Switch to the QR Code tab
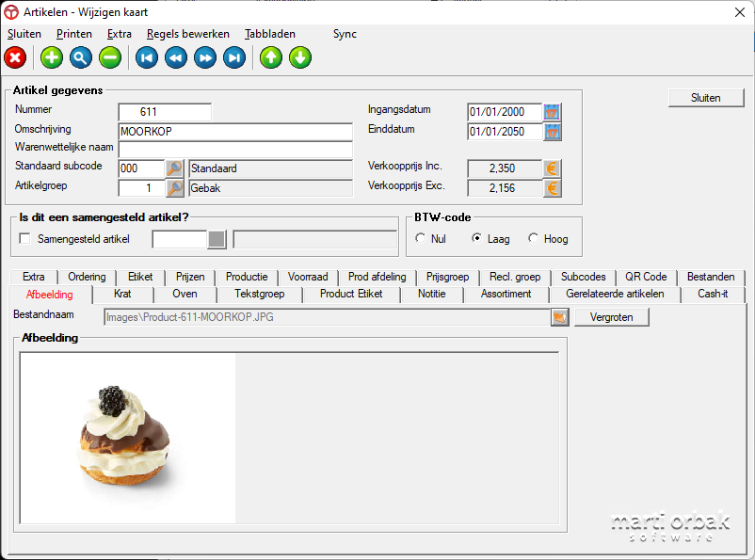755x560 pixels. (646, 277)
